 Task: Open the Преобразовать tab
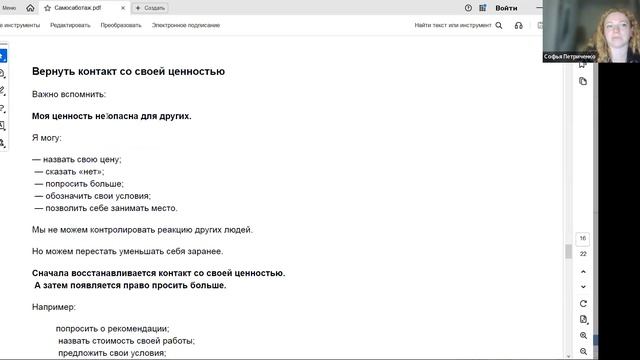pyautogui.click(x=121, y=25)
